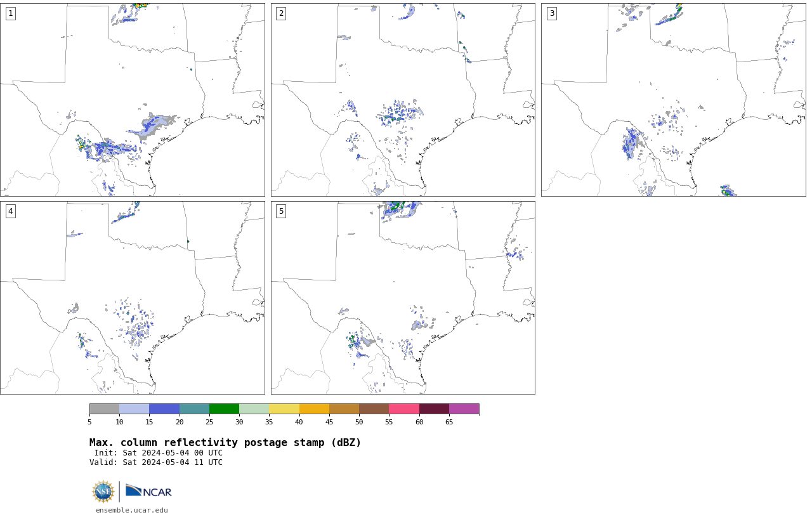Click the colorbar tick label '65'
812x517 pixels.
[449, 422]
